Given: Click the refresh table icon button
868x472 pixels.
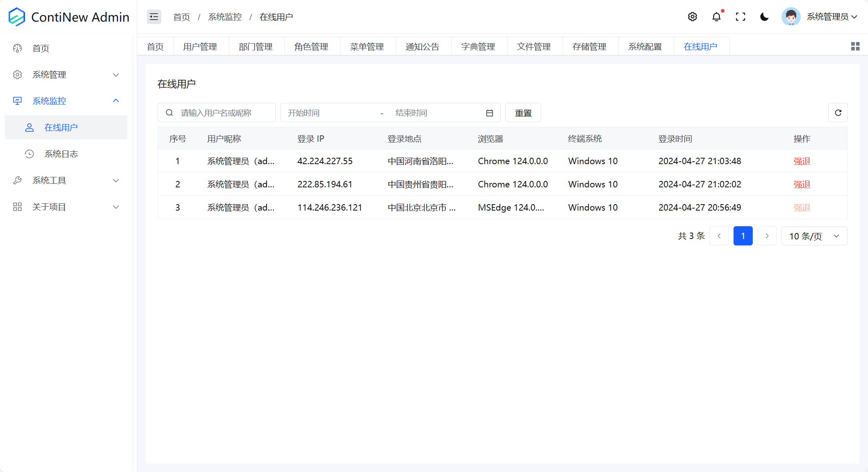Looking at the screenshot, I should [838, 113].
